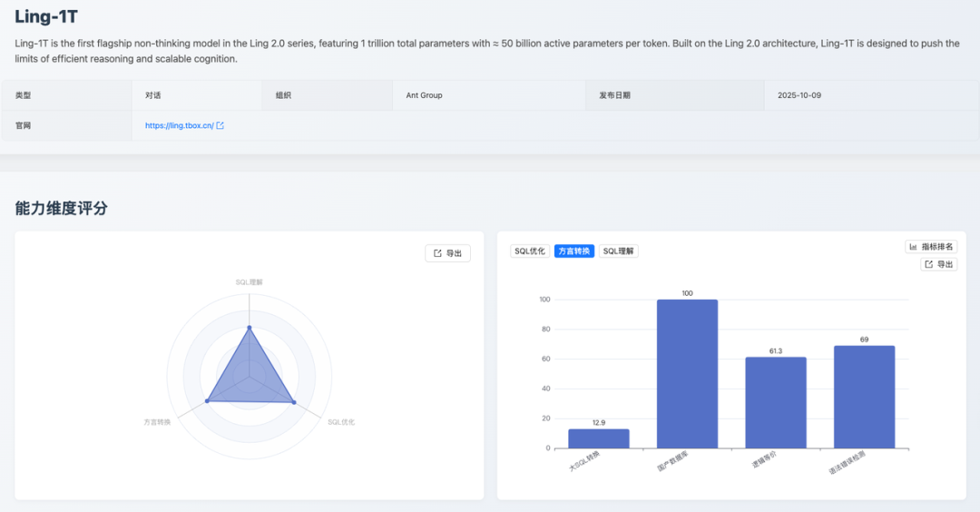Select the 语法错误检测 bar valued 69
Screen dimensions: 980x512
[864, 397]
